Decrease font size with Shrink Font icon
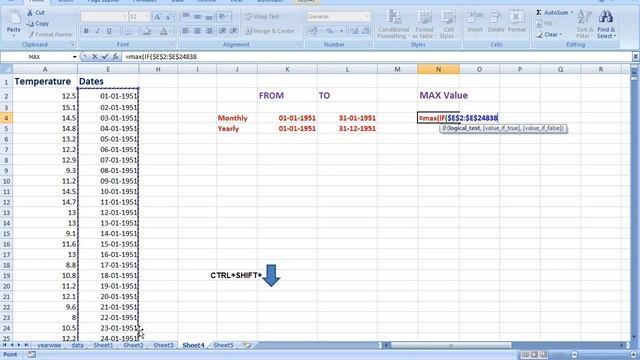The width and height of the screenshot is (640, 360). pyautogui.click(x=169, y=17)
